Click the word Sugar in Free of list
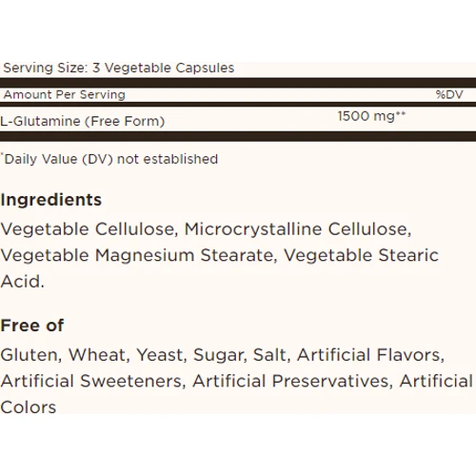Viewport: 476px width, 476px height. (220, 356)
